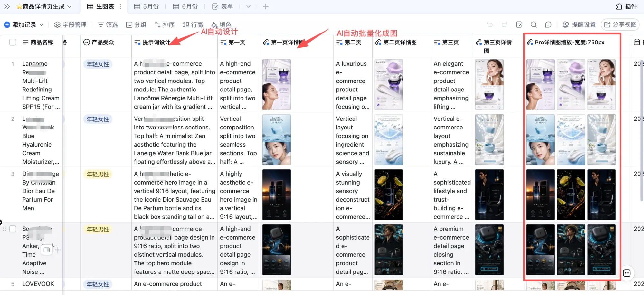Click the 分享视图 share view button
The image size is (644, 295).
tap(620, 25)
